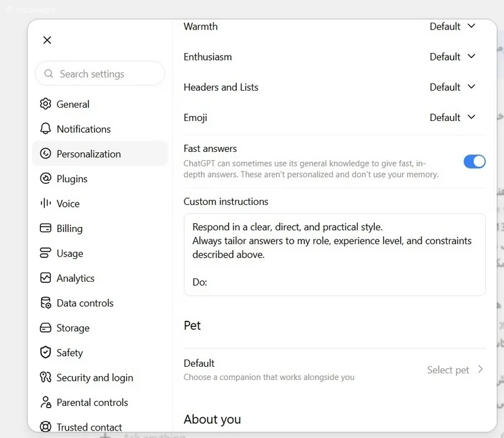
Task: Open the Security and login tab
Action: pyautogui.click(x=100, y=377)
